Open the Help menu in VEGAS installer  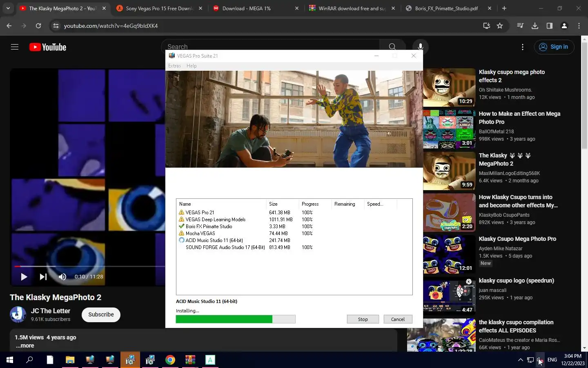(x=192, y=66)
